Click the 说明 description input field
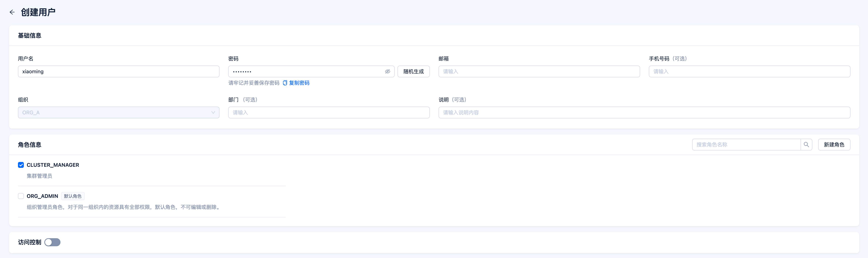868x258 pixels. [x=644, y=113]
